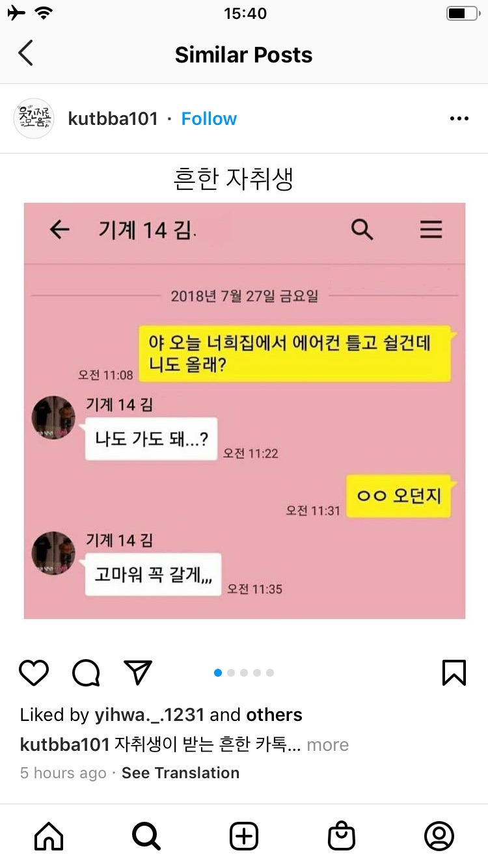
Task: Go to the Home tab
Action: pyautogui.click(x=49, y=836)
